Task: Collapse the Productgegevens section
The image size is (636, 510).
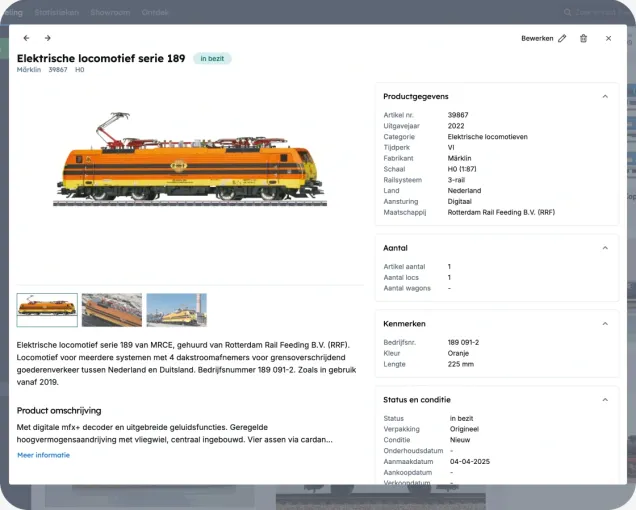Action: [605, 97]
